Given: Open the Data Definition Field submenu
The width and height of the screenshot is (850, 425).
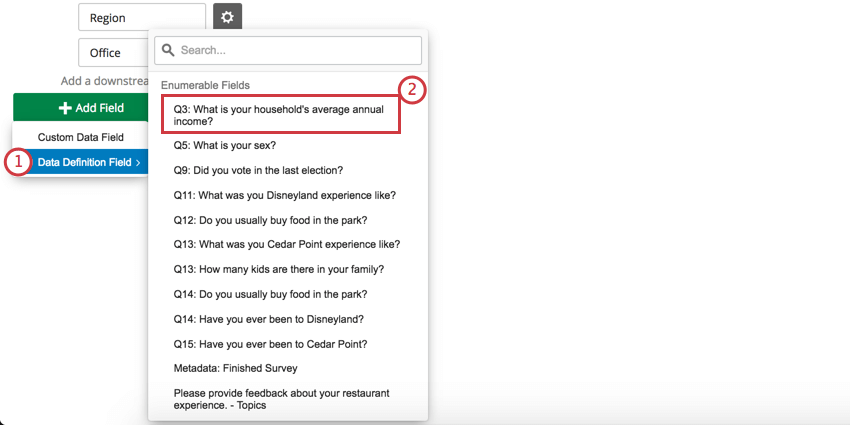Looking at the screenshot, I should pyautogui.click(x=80, y=162).
